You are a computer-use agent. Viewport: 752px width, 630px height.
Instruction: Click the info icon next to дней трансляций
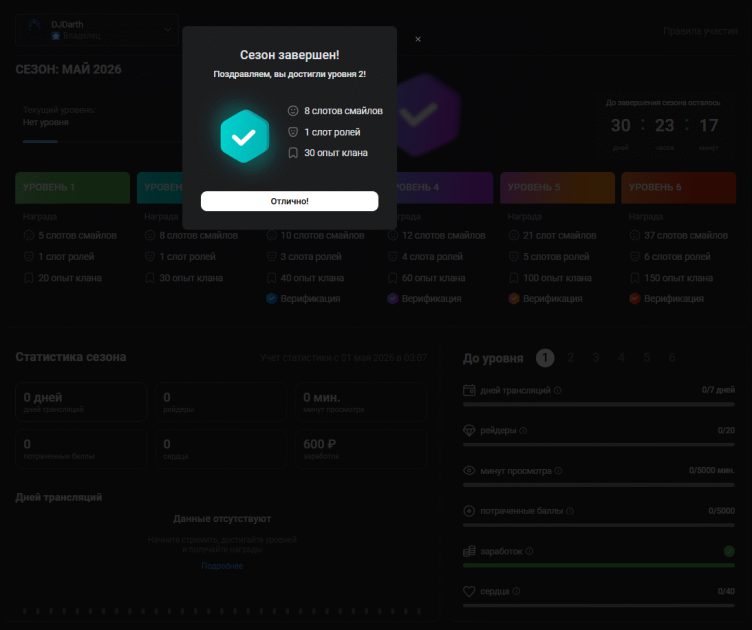point(557,390)
